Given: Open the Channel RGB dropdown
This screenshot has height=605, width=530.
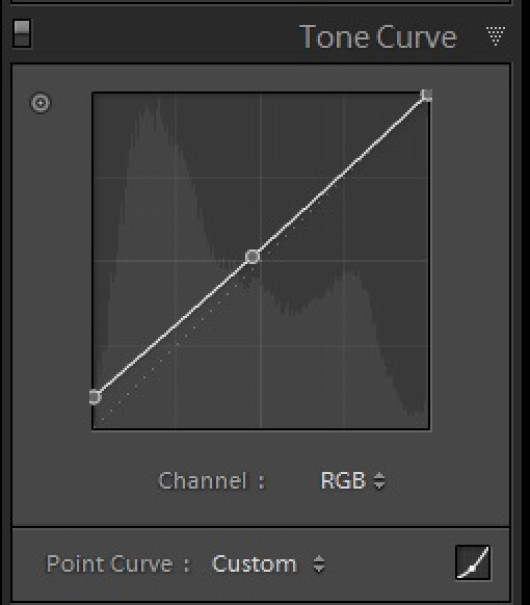Looking at the screenshot, I should [353, 481].
